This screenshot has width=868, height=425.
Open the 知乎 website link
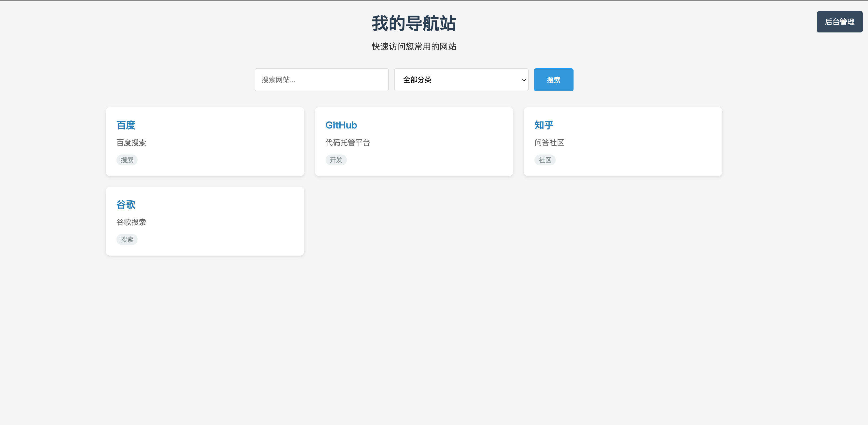(543, 125)
